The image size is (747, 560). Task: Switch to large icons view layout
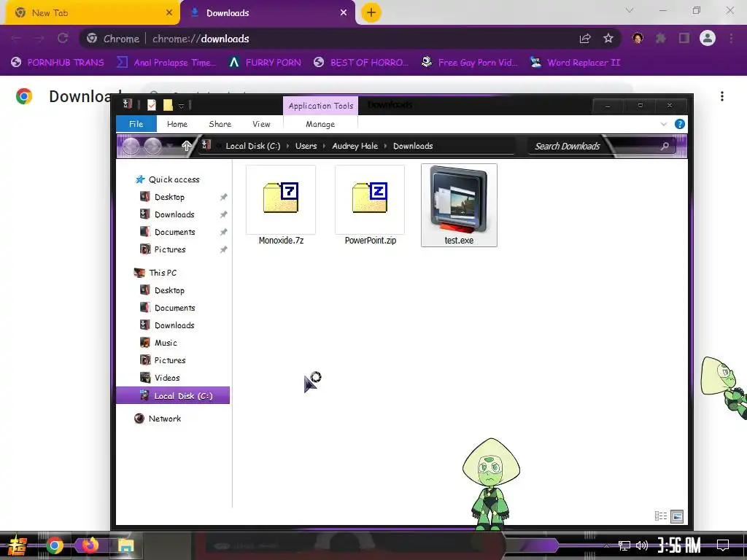pos(676,516)
